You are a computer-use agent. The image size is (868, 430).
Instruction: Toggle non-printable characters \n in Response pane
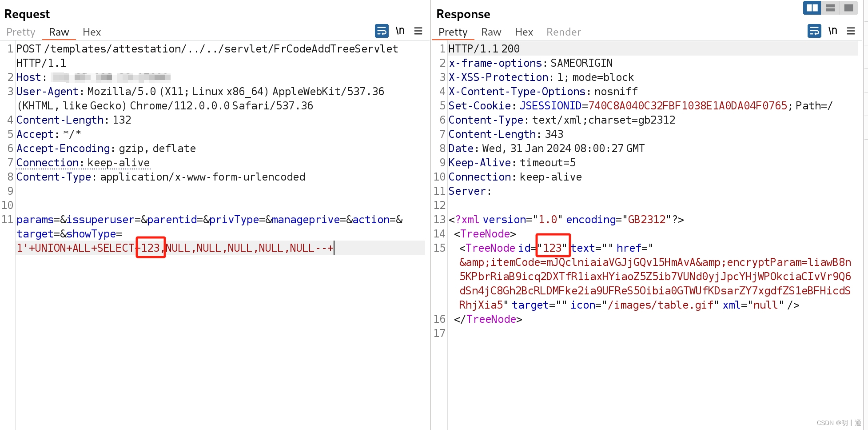pos(833,31)
